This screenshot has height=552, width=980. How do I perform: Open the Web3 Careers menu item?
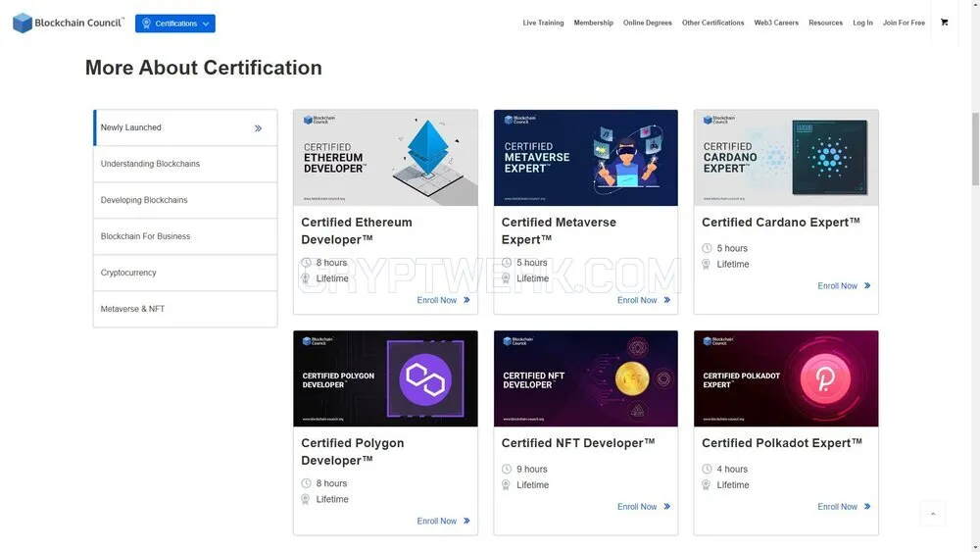[776, 23]
